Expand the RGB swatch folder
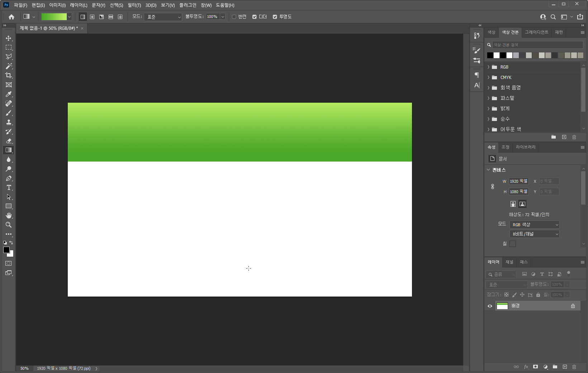Screen dimensions: 588x373 tap(488, 67)
